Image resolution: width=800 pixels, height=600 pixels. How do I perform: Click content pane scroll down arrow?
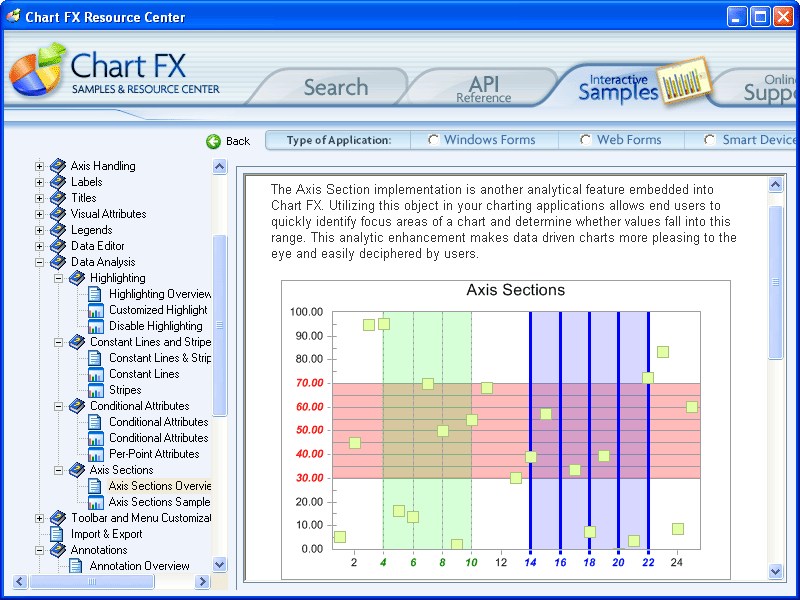pyautogui.click(x=776, y=571)
